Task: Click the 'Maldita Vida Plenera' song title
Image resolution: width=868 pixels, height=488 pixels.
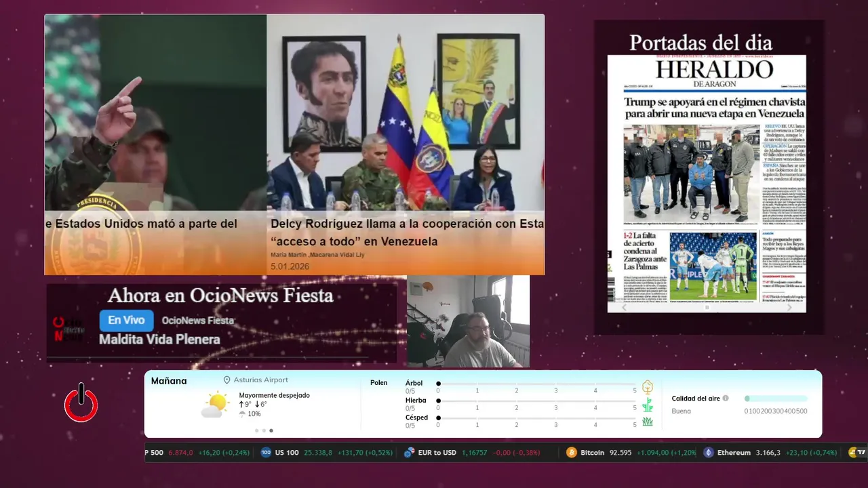Action: (x=159, y=340)
